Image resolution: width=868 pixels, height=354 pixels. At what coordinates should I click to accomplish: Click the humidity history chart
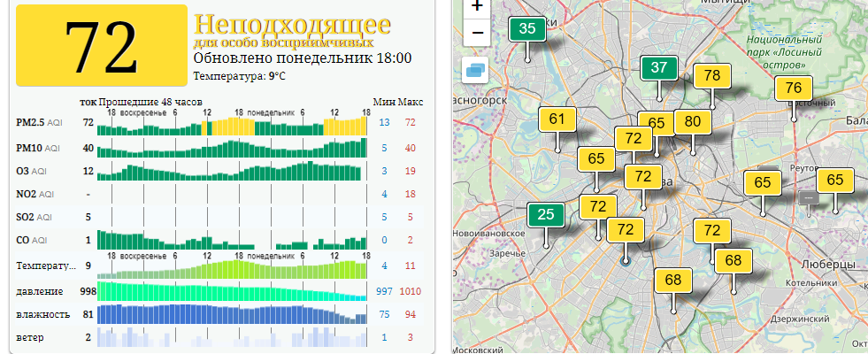(x=232, y=314)
